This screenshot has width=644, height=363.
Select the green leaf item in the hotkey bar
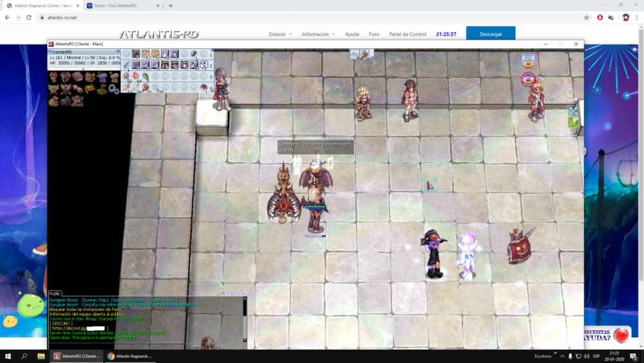pyautogui.click(x=146, y=77)
